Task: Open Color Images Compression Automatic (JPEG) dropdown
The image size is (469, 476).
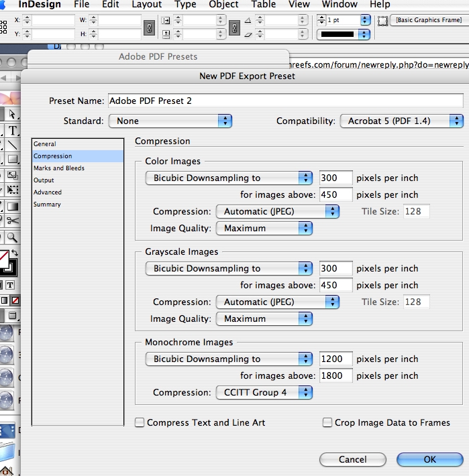Action: tap(278, 211)
